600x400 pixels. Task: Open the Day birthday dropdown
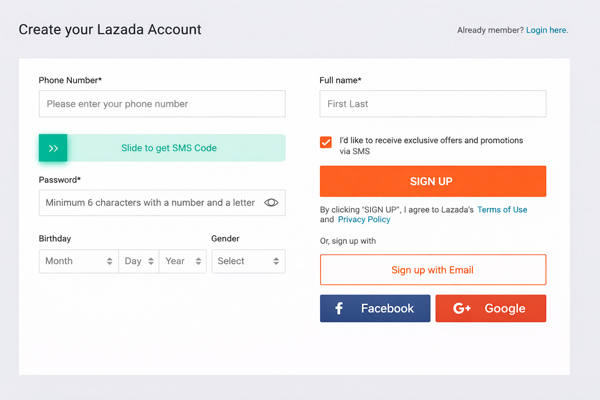[138, 261]
